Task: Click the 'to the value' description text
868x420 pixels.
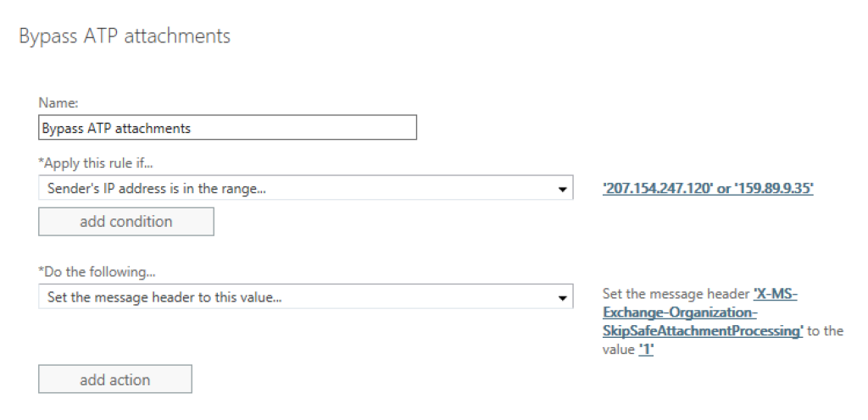Action: point(825,331)
